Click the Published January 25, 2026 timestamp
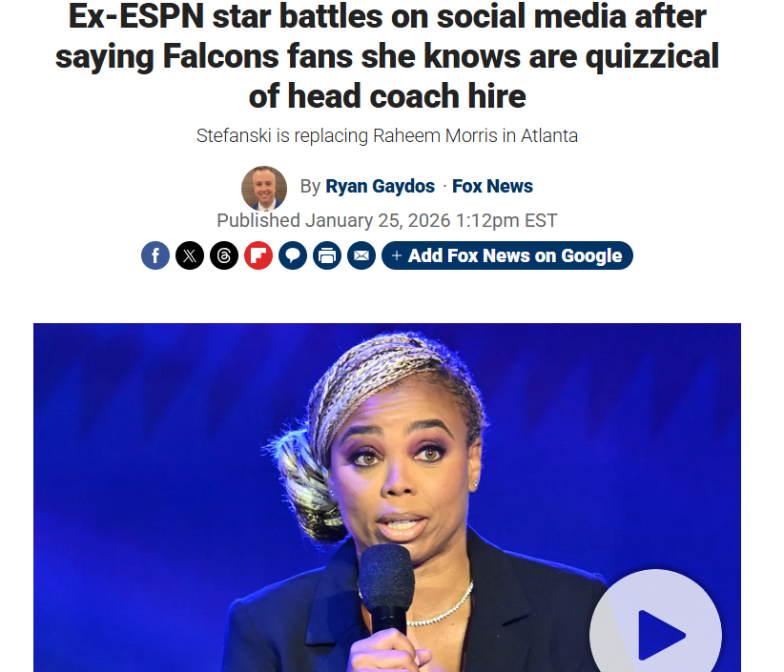This screenshot has height=672, width=784. point(387,220)
